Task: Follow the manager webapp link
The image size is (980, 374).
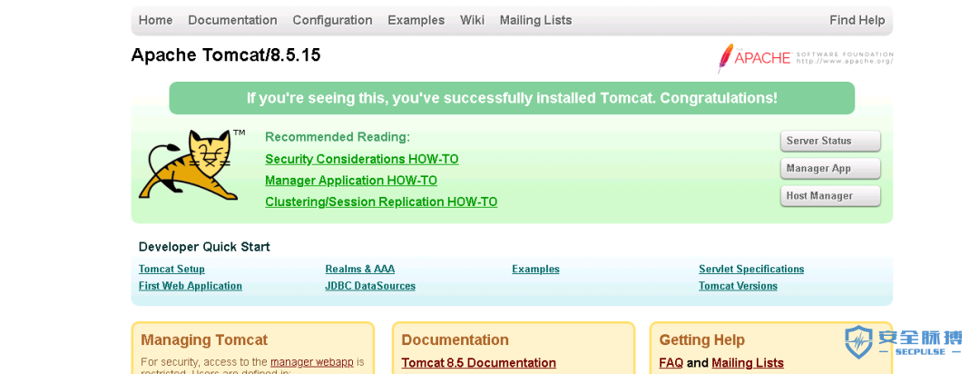Action: 312,362
